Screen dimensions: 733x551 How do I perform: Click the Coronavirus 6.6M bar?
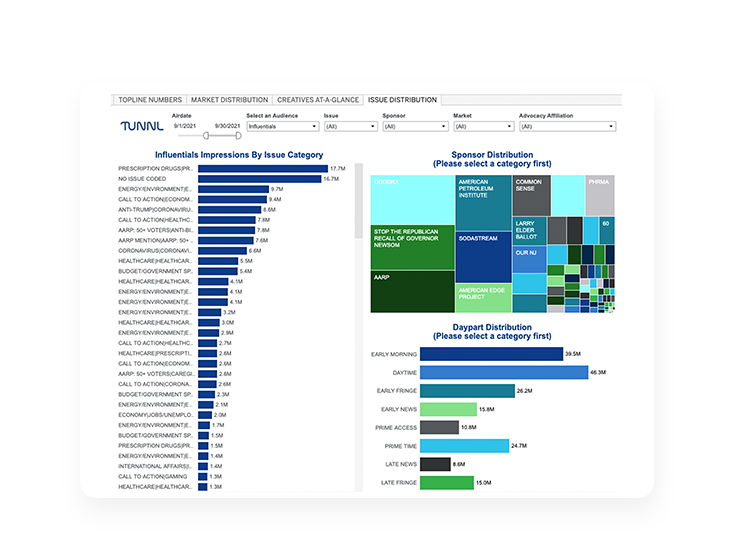point(222,250)
